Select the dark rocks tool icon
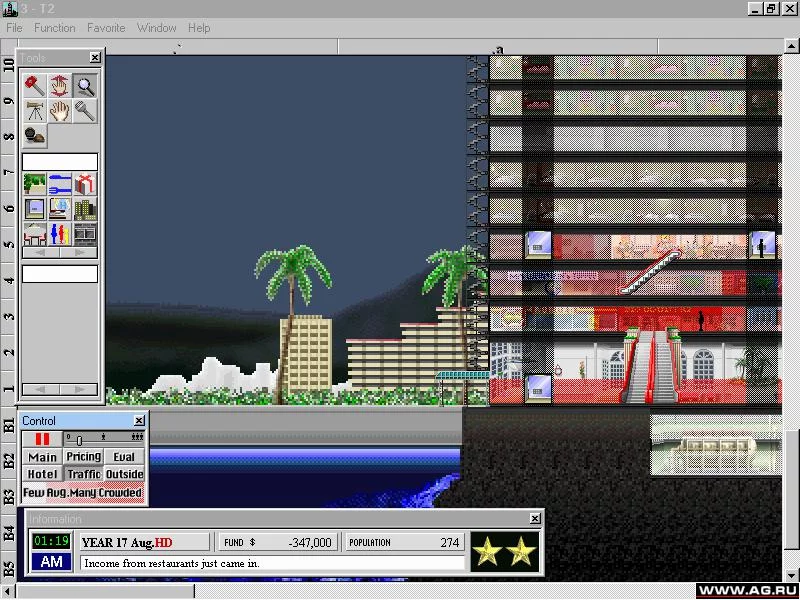The image size is (800, 600). pyautogui.click(x=35, y=136)
